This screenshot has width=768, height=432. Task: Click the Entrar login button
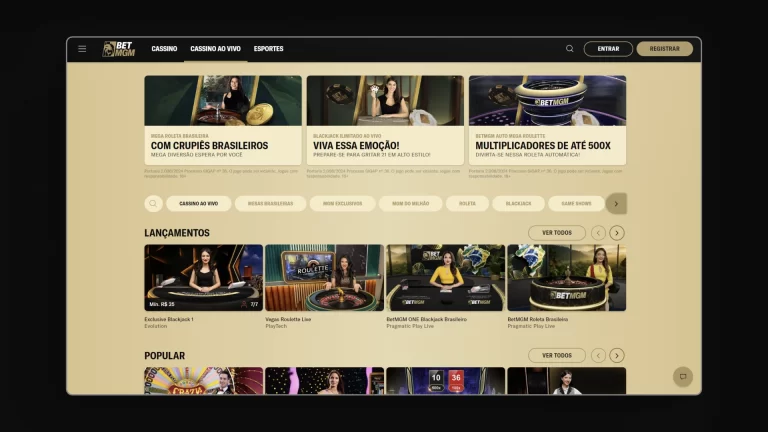click(x=608, y=48)
